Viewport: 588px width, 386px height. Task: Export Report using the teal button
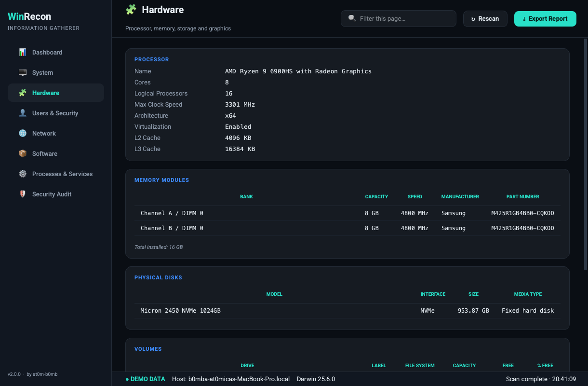pos(545,19)
